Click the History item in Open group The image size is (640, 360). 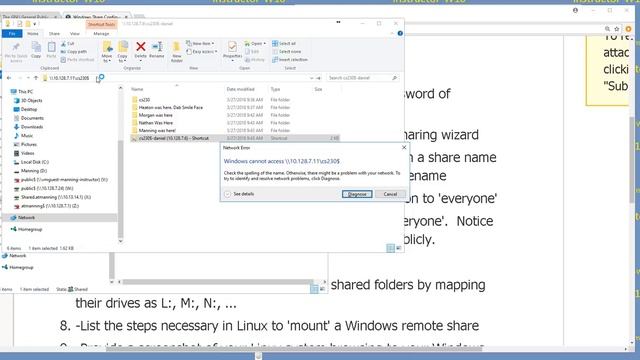(x=255, y=60)
